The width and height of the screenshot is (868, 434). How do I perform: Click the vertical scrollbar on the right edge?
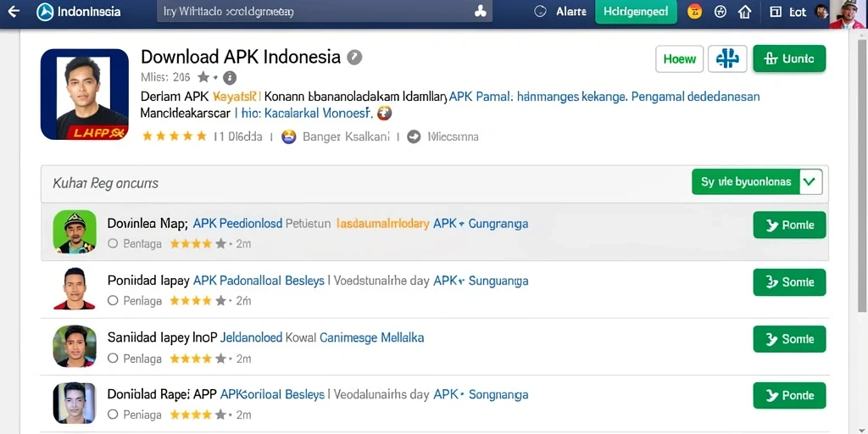click(861, 178)
